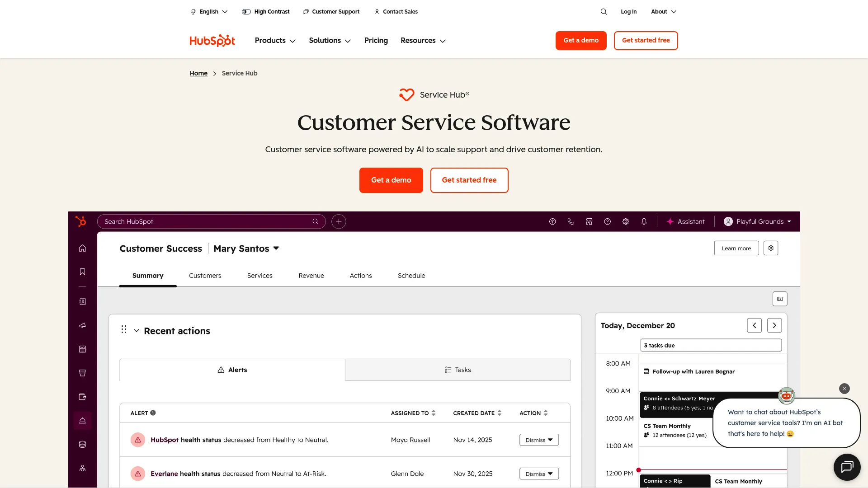Open the Mary Santos dropdown

(x=246, y=248)
